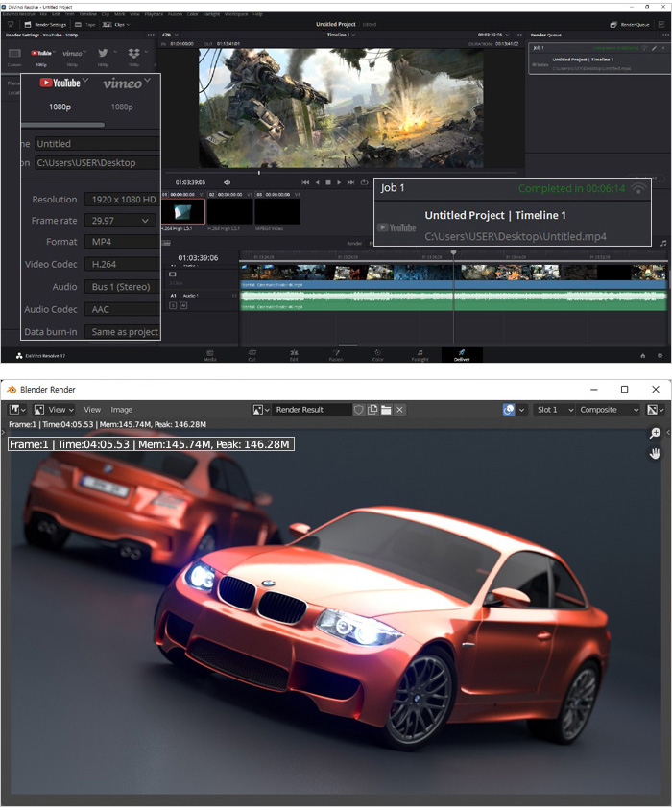Stop viewer playback
The width and height of the screenshot is (672, 810).
[327, 182]
